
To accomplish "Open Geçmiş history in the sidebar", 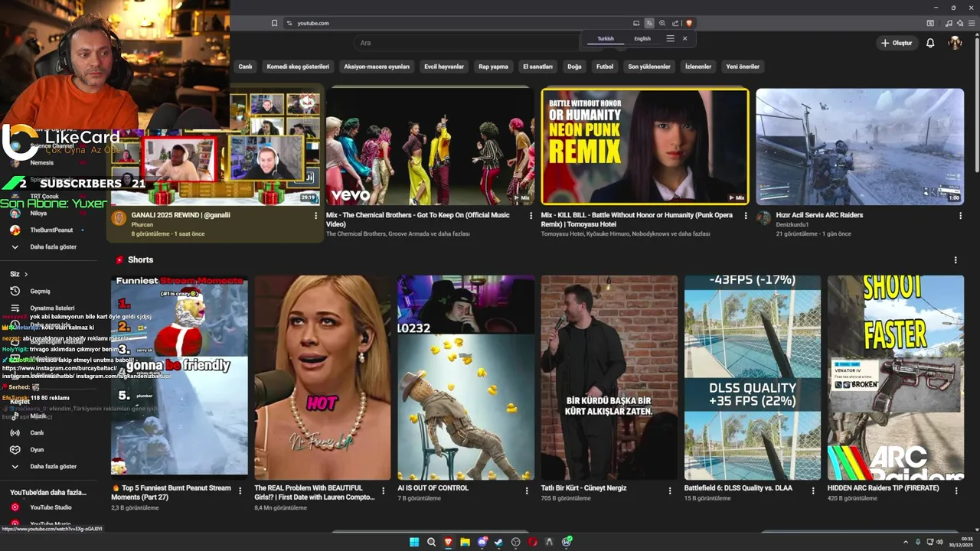I will pyautogui.click(x=40, y=291).
